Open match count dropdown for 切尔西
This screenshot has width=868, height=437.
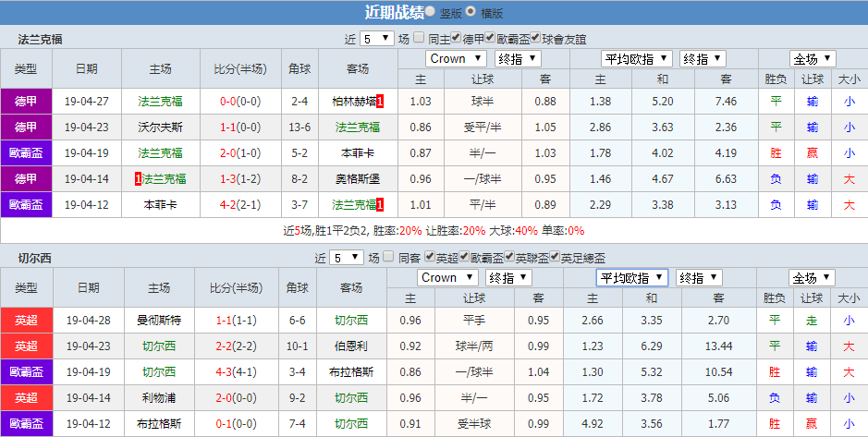(x=347, y=257)
